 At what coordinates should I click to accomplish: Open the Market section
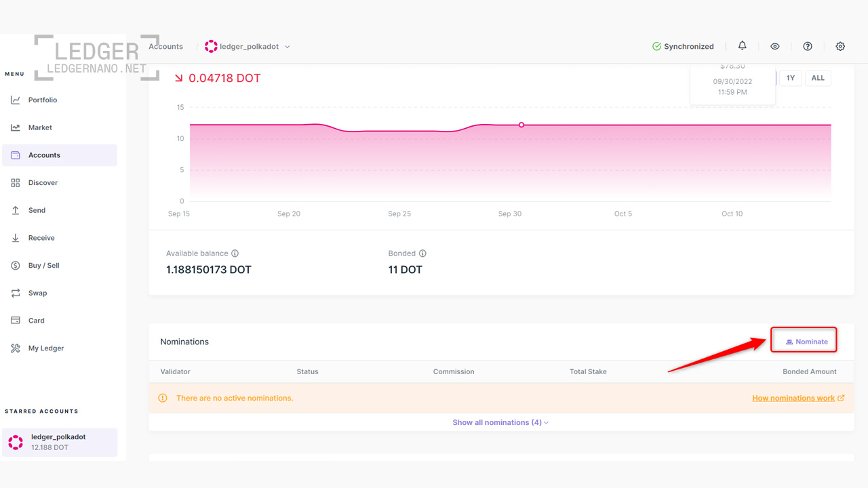point(60,127)
